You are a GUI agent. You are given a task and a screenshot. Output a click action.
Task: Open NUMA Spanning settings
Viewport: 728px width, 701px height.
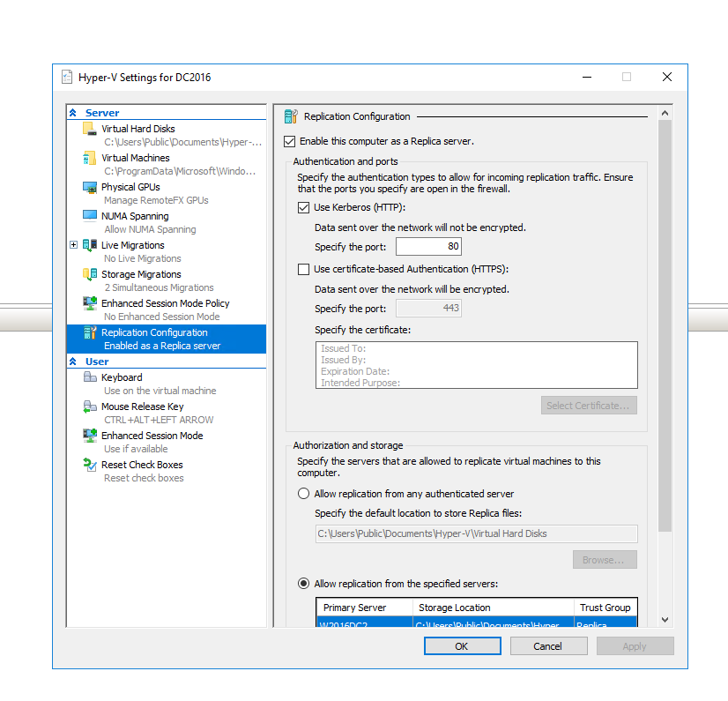click(x=135, y=216)
